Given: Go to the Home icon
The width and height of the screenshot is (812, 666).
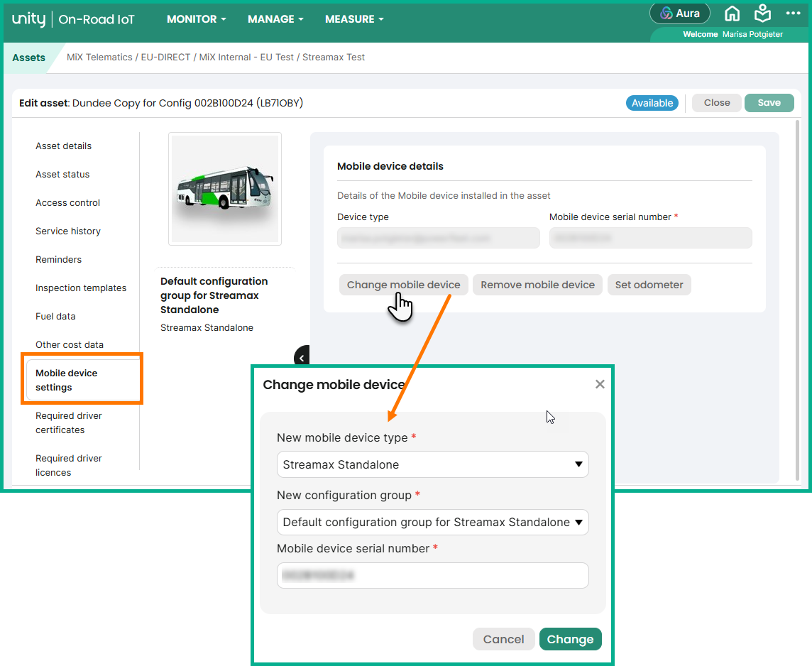Looking at the screenshot, I should point(732,13).
